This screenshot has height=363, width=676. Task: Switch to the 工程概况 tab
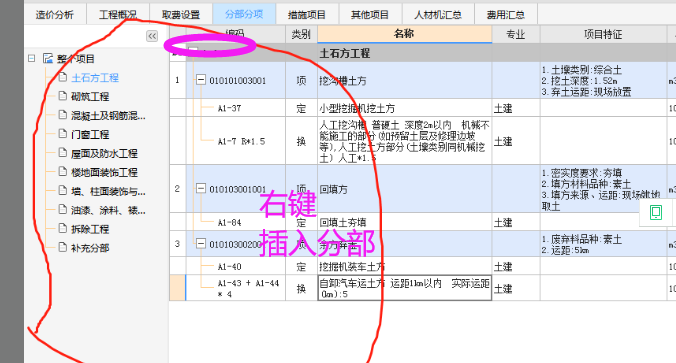pos(117,15)
